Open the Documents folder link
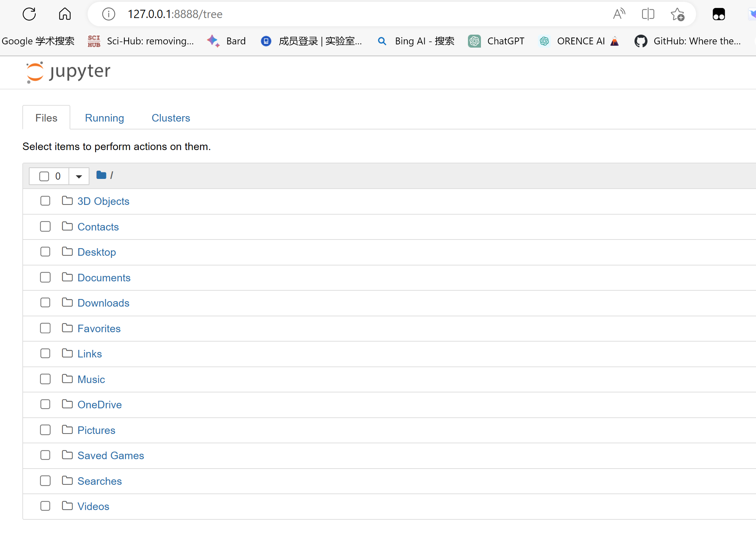Screen dimensions: 756x558 pyautogui.click(x=104, y=278)
